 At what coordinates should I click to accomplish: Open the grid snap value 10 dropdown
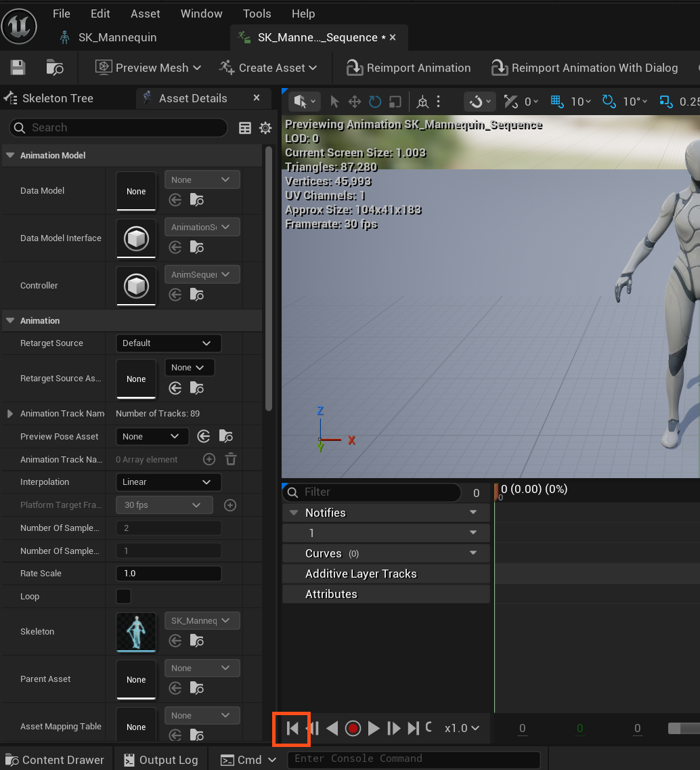tap(581, 102)
